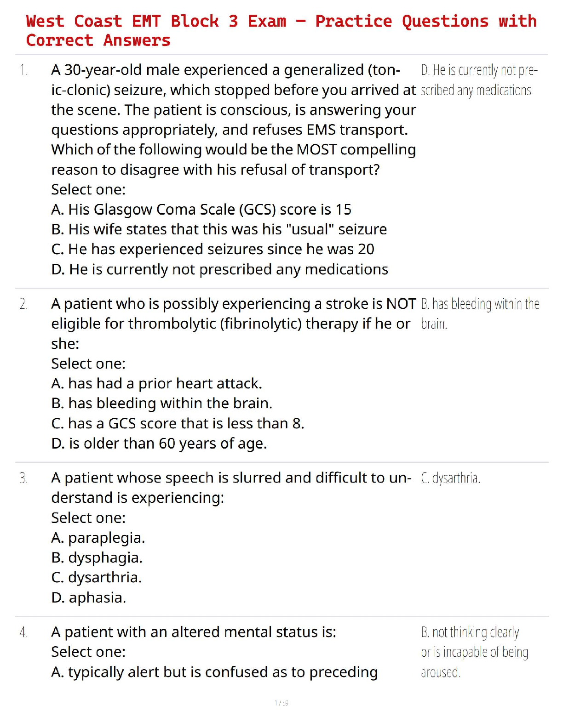Screen dimensions: 563x728
Task: Click question number 4
Action: coord(24,633)
